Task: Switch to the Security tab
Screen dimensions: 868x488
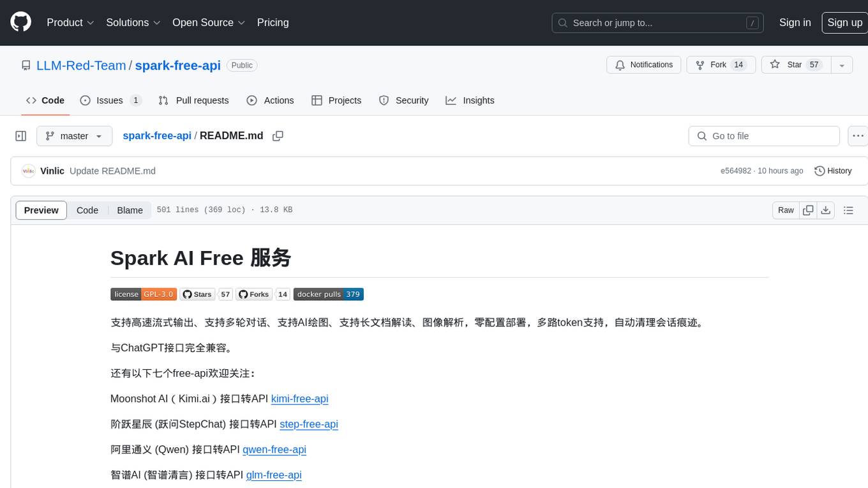Action: click(403, 100)
